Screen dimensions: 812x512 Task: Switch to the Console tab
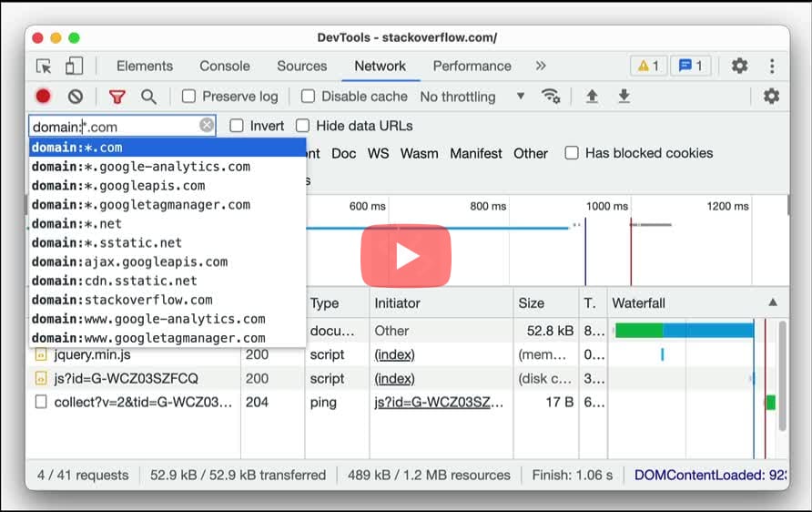click(225, 67)
